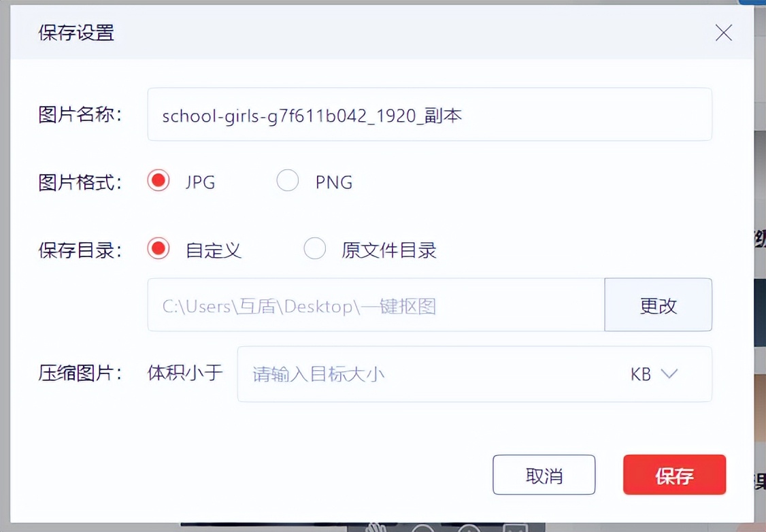Click the 更改 button to change folder
The height and width of the screenshot is (532, 766).
658,305
